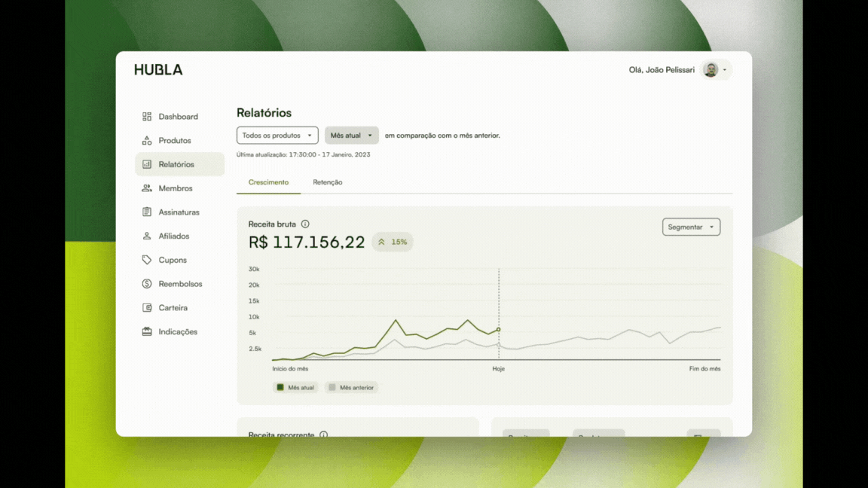
Task: Click the Relatórios chart icon
Action: pos(147,164)
